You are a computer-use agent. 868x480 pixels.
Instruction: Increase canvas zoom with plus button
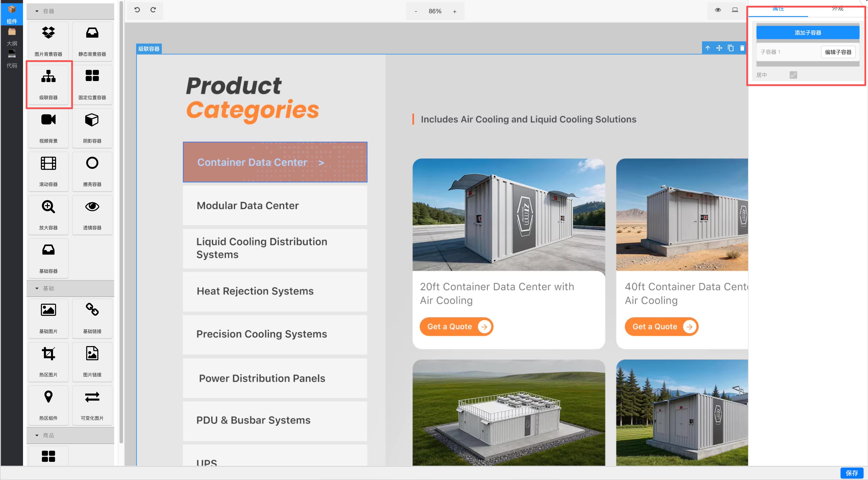pos(455,12)
